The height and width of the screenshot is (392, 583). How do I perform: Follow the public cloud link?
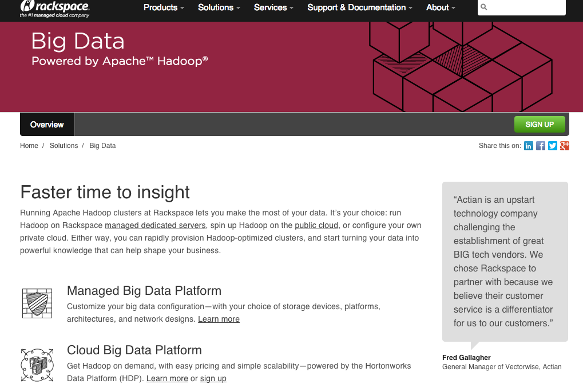coord(316,226)
